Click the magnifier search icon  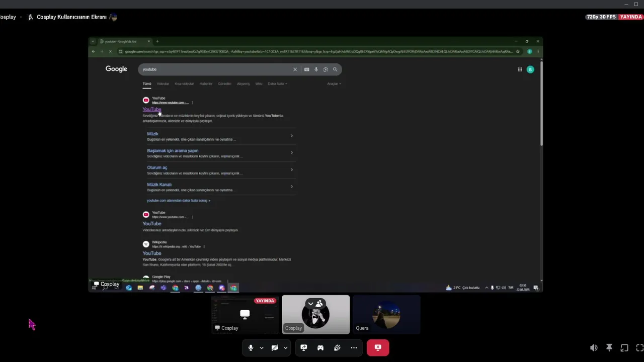pos(335,69)
